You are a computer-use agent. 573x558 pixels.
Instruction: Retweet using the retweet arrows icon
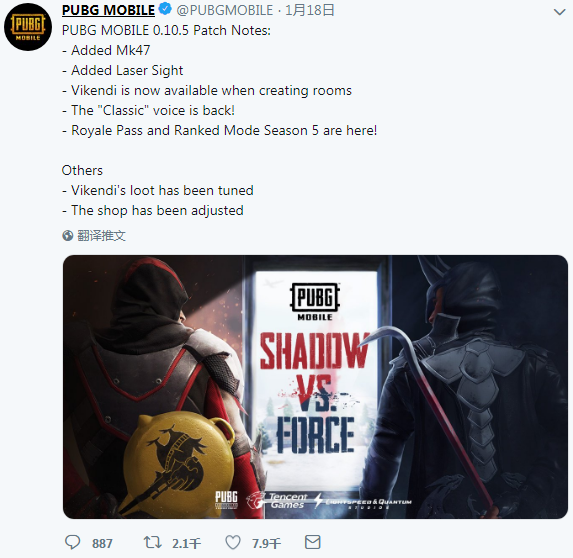point(152,542)
